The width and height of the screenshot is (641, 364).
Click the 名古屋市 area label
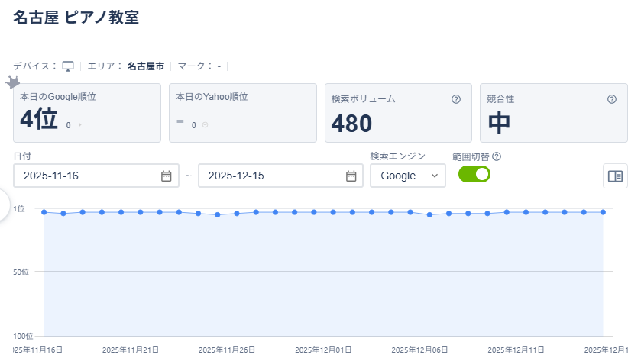click(x=145, y=66)
